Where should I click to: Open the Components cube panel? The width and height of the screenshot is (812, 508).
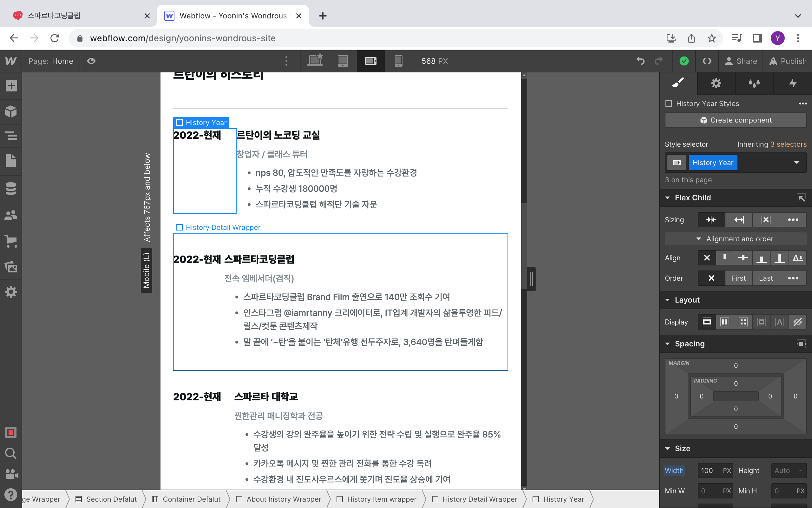point(11,111)
